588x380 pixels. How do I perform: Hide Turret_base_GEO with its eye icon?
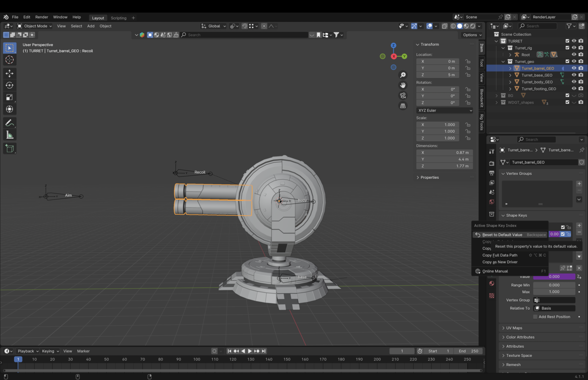pos(574,75)
